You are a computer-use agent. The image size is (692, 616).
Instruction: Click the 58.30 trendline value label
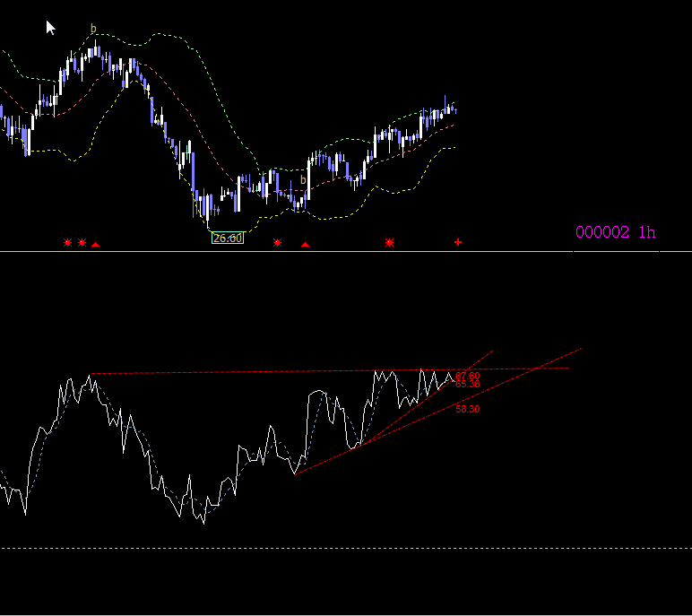468,409
